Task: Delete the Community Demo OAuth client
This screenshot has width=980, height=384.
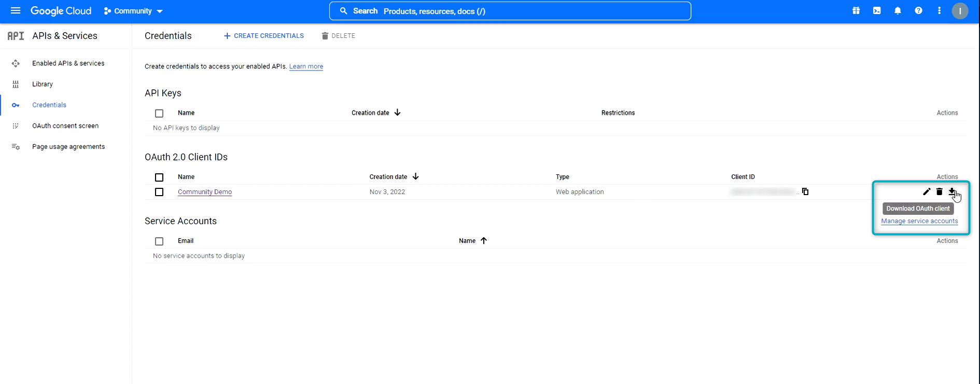Action: click(x=939, y=191)
